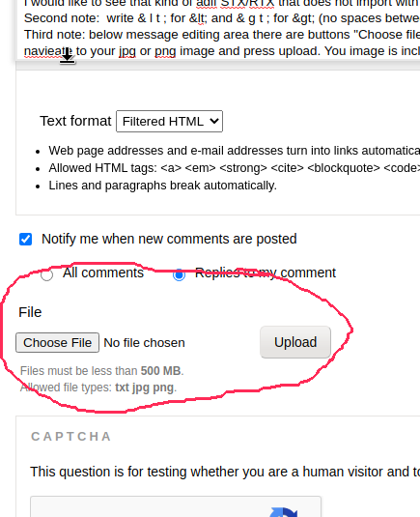Click the underlined word jpg in the message
Viewport: 420px width, 517px height.
click(127, 51)
